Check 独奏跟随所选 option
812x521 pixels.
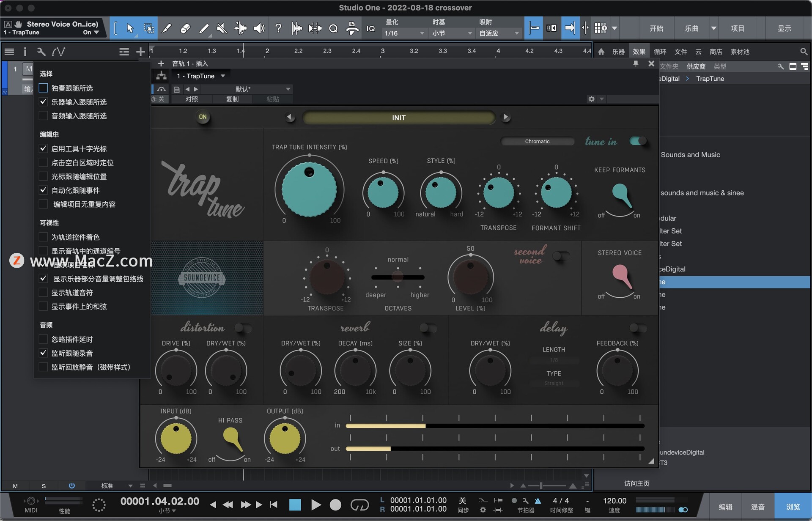coord(43,88)
